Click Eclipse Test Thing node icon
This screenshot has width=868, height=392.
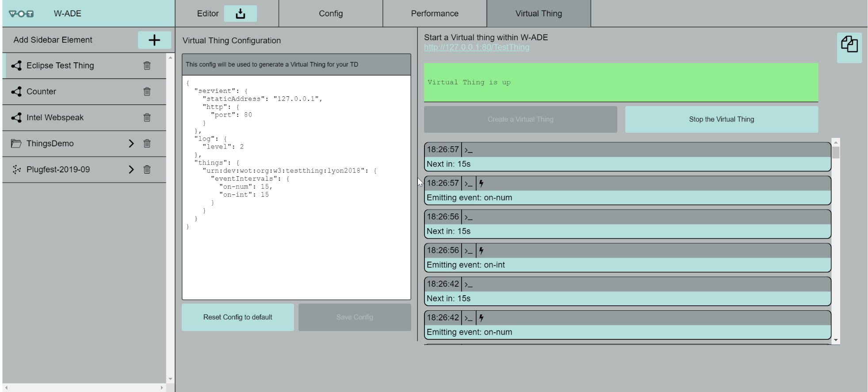(x=16, y=65)
